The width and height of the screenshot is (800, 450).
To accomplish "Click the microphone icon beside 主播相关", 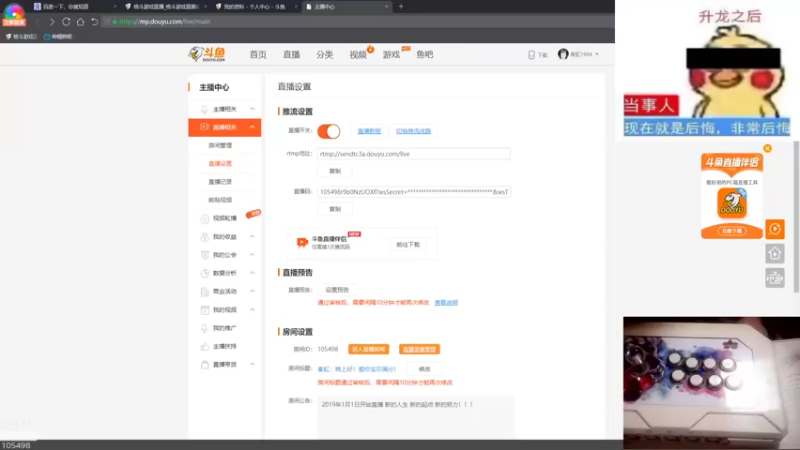I will pyautogui.click(x=204, y=109).
